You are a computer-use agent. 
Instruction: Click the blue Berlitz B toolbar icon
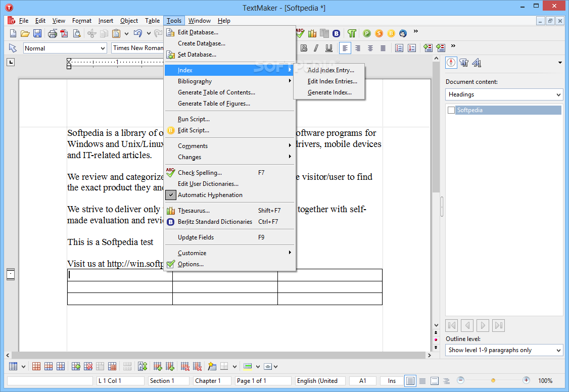tap(337, 34)
